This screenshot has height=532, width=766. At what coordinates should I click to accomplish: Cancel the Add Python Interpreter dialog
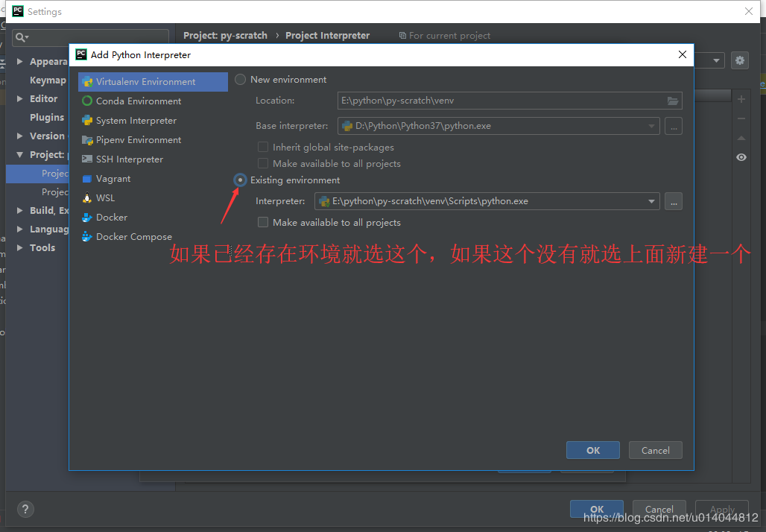pos(656,451)
